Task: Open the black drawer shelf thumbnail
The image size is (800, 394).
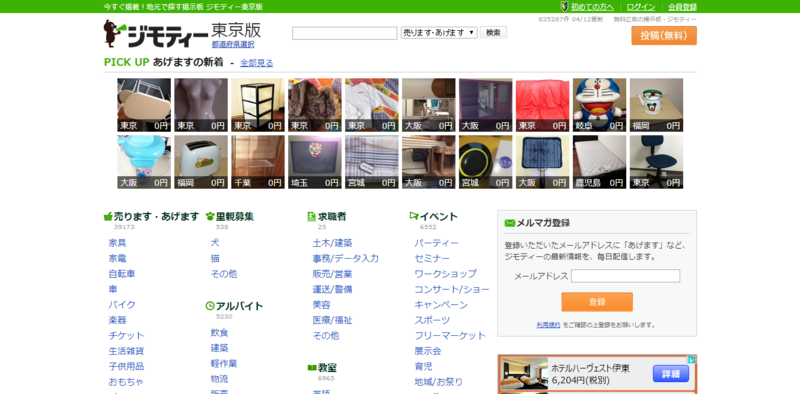Action: pos(258,105)
